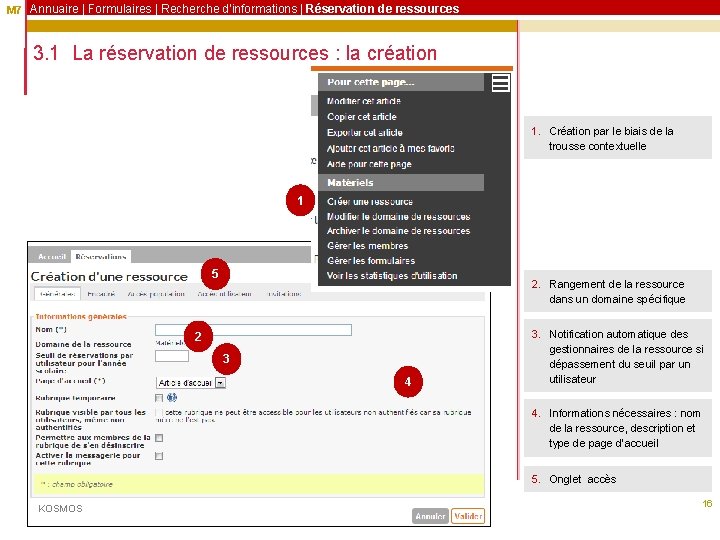Click Réservation de ressources in the header
This screenshot has width=720, height=540.
click(382, 9)
